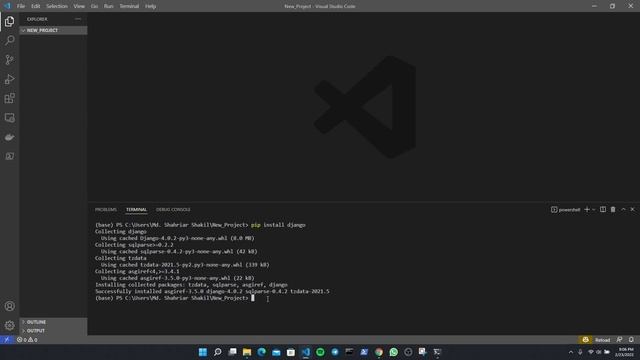Add a new terminal with plus icon

[x=587, y=209]
